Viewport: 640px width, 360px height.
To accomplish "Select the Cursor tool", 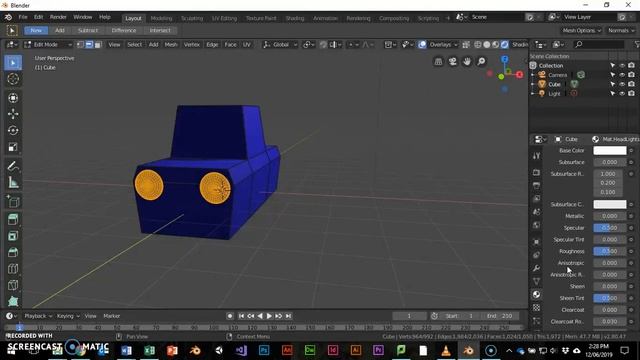I will [13, 79].
